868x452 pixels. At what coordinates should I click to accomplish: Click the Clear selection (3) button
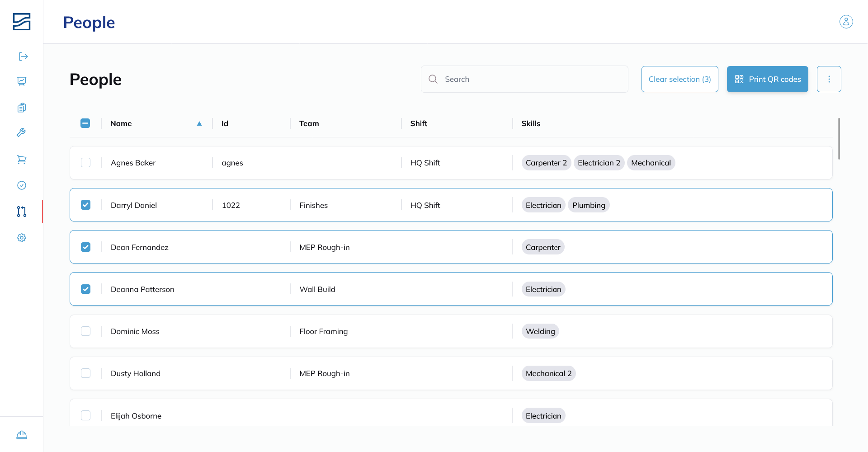[x=679, y=79]
